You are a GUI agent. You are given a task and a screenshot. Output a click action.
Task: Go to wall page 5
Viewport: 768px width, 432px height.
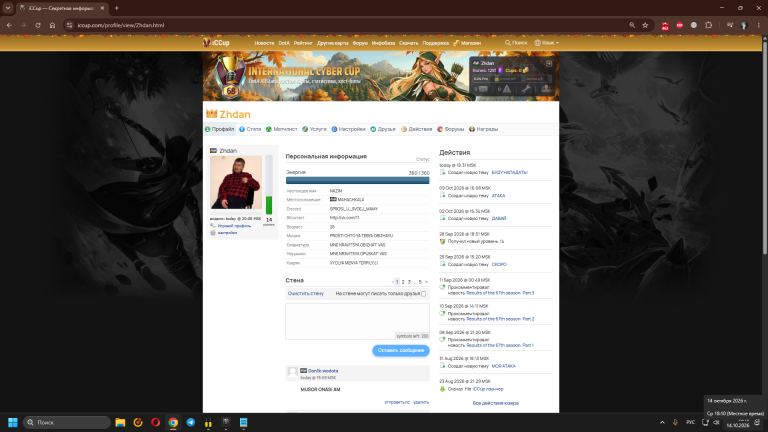tap(420, 282)
